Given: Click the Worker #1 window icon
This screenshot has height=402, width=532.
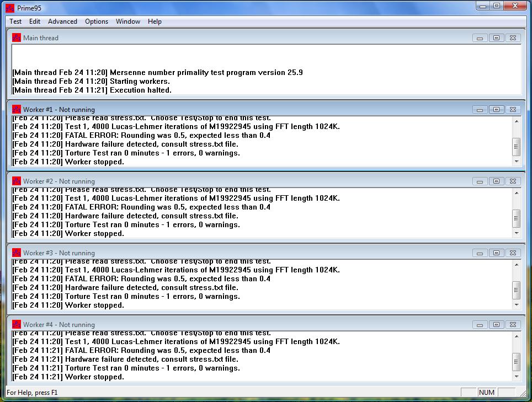Looking at the screenshot, I should tap(17, 109).
